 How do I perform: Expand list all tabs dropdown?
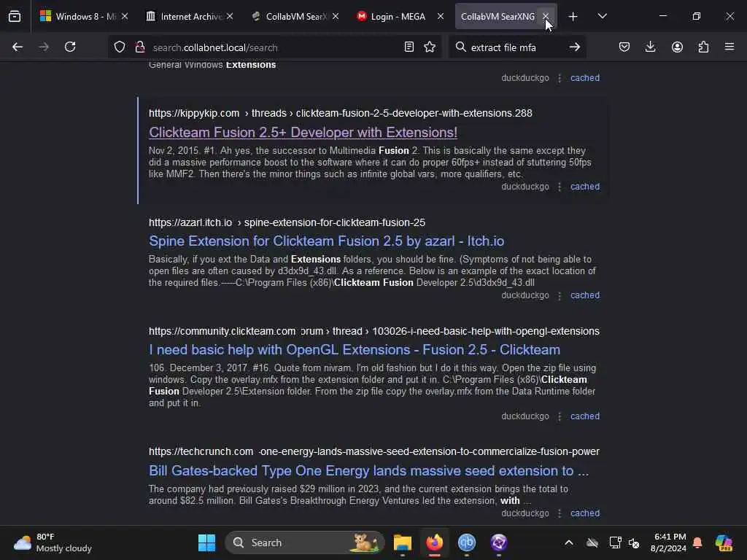[602, 17]
